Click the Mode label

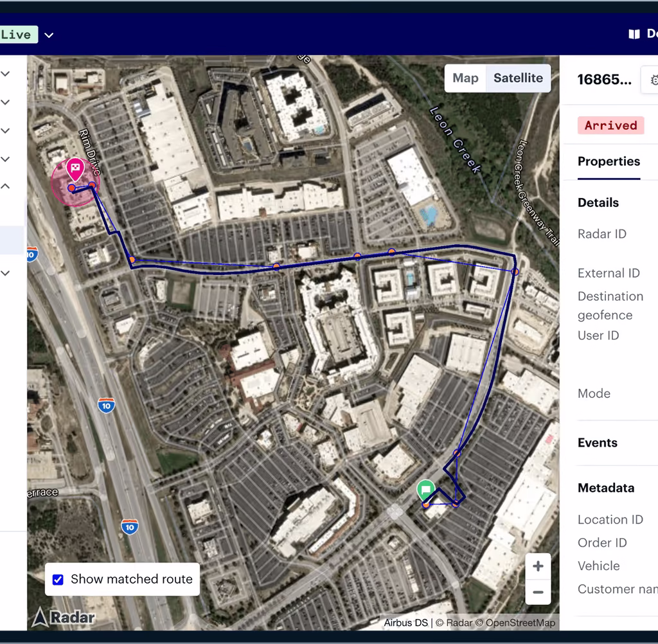pyautogui.click(x=594, y=393)
